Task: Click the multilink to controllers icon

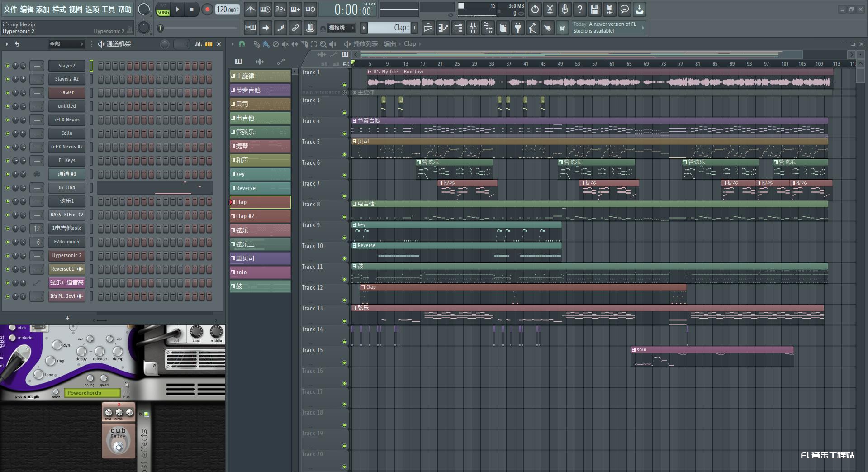Action: [310, 28]
